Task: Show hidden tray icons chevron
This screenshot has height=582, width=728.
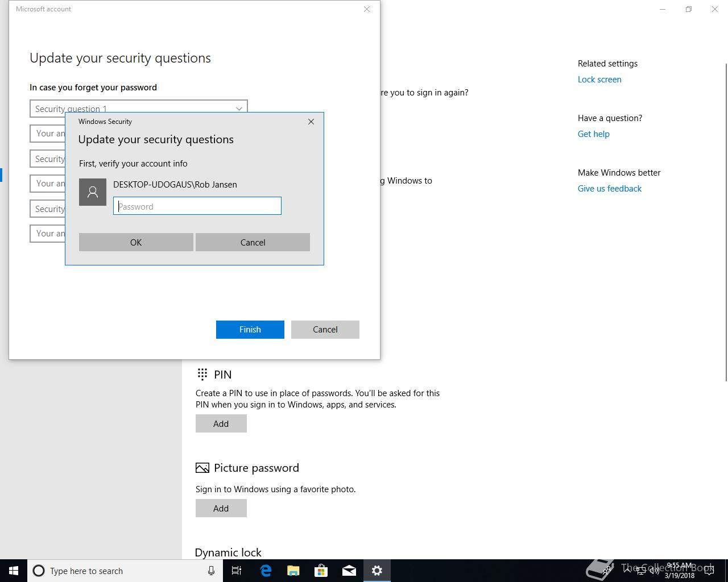Action: [x=628, y=571]
